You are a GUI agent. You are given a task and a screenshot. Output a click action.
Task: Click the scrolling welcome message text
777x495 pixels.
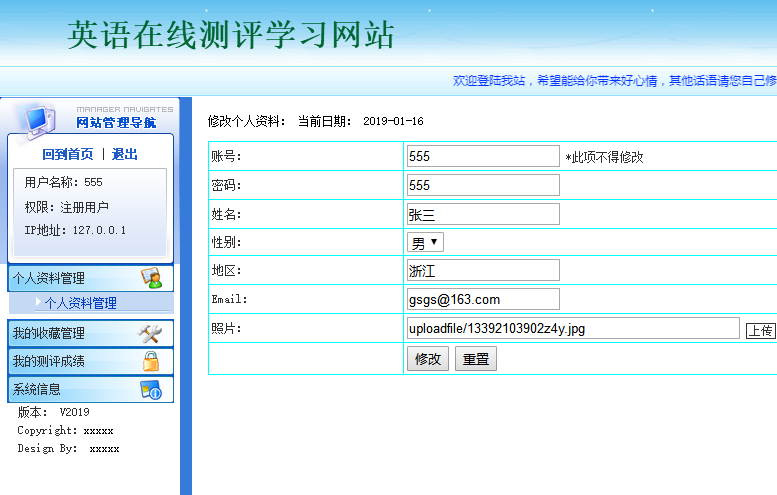coord(614,80)
